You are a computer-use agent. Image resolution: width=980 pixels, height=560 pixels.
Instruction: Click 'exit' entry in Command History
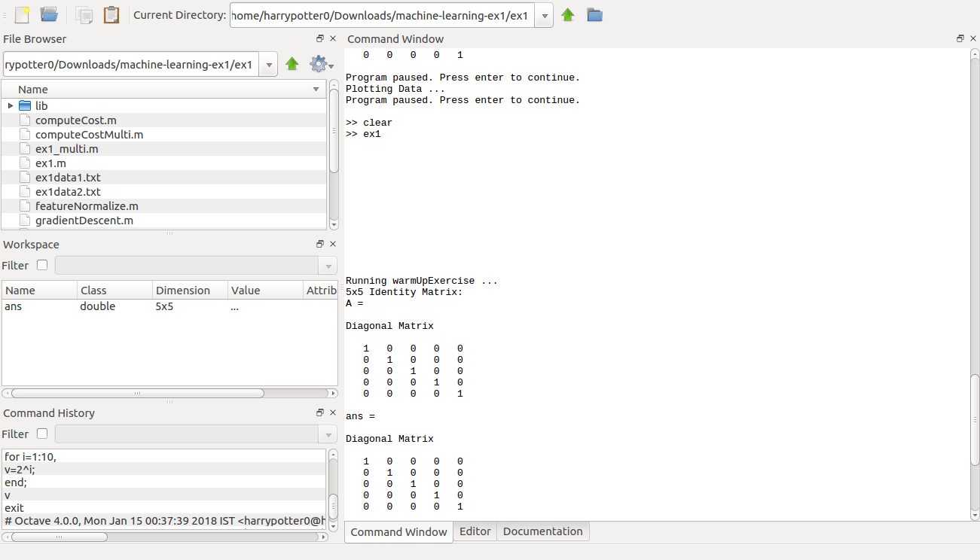14,508
